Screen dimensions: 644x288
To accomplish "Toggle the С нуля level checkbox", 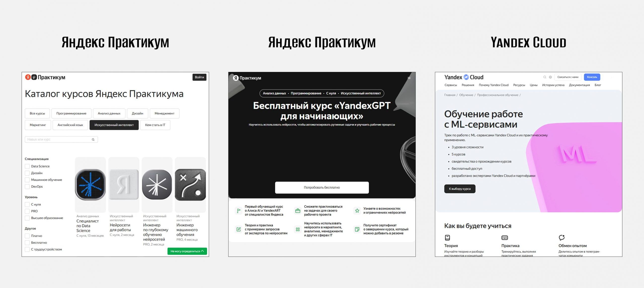I will pyautogui.click(x=27, y=204).
